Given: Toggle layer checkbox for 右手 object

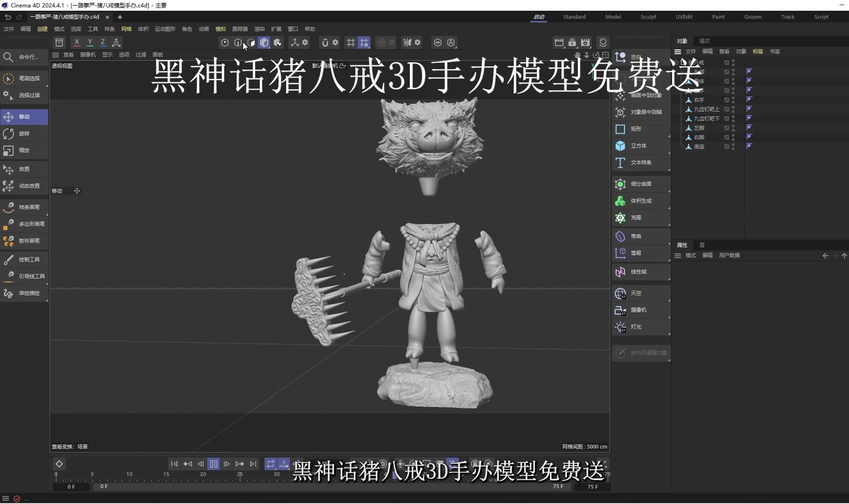Looking at the screenshot, I should [727, 100].
